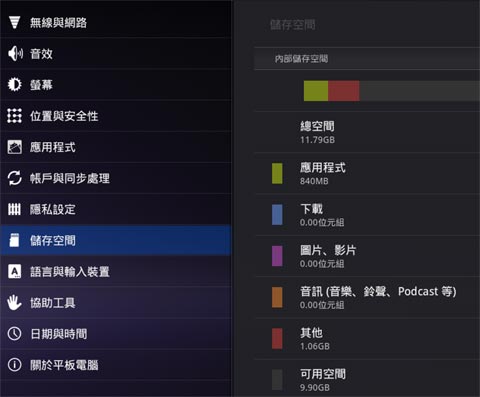Tap the 下載 downloads storage row

point(367,215)
